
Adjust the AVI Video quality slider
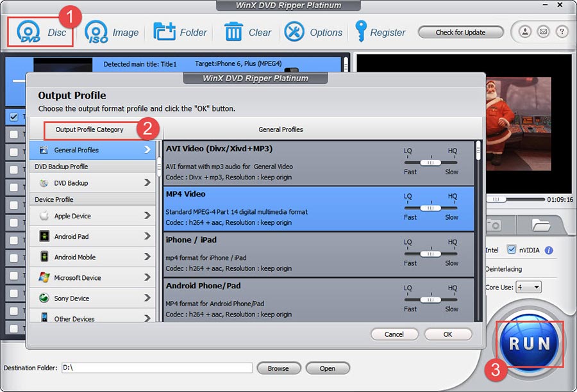(x=431, y=163)
